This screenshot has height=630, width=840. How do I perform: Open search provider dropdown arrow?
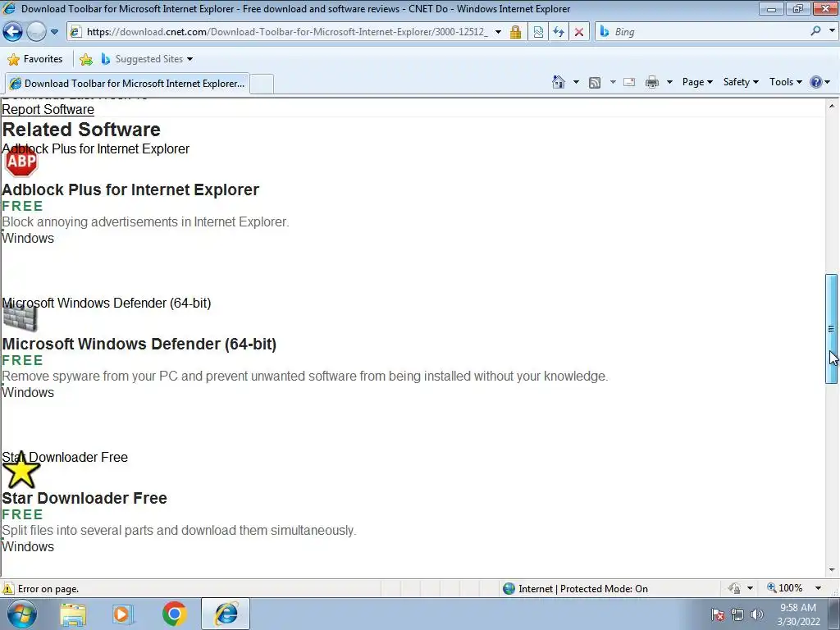(x=832, y=31)
